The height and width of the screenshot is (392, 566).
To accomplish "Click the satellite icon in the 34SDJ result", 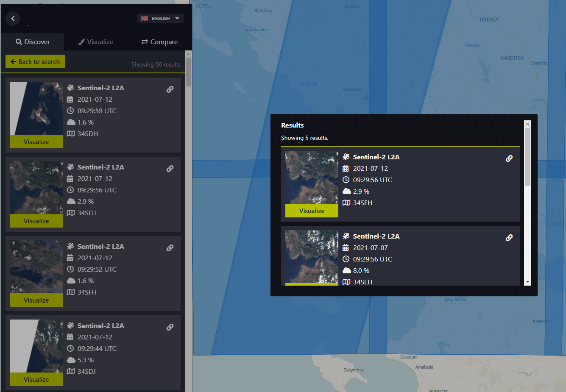I will (x=71, y=325).
